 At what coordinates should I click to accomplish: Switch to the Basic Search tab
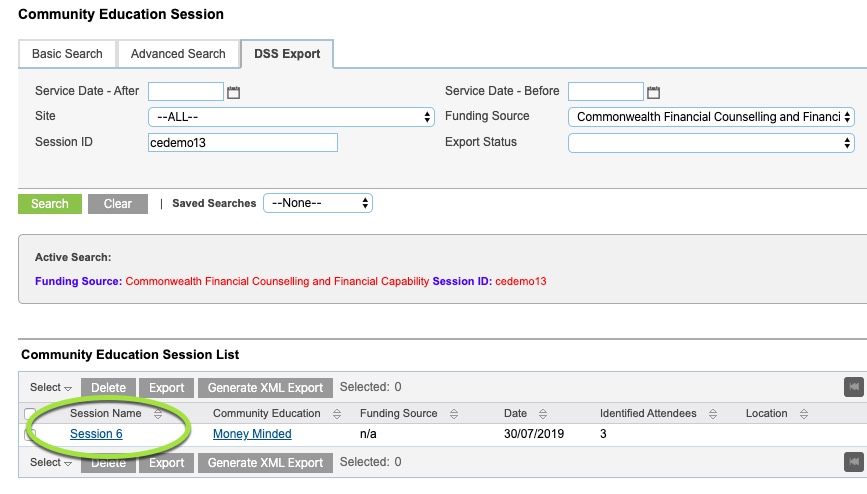[67, 54]
